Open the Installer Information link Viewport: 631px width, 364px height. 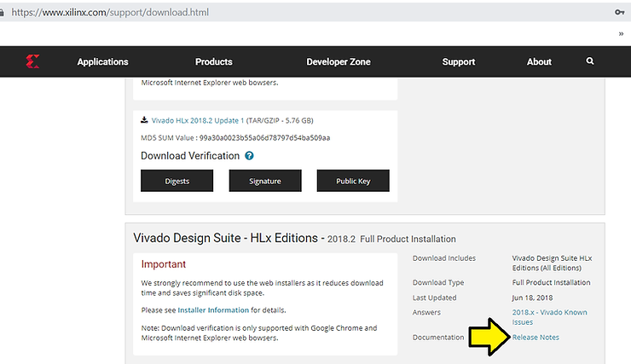click(213, 310)
